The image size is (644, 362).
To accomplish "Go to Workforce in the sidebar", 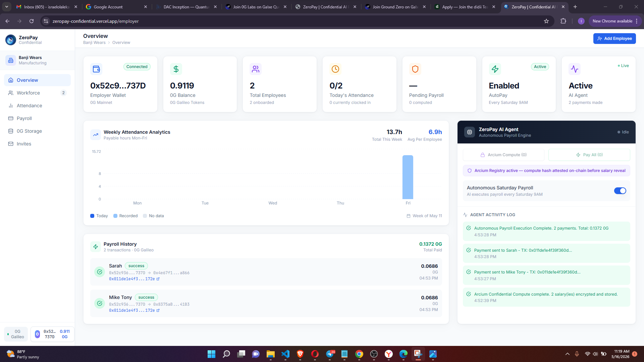I will [37, 93].
